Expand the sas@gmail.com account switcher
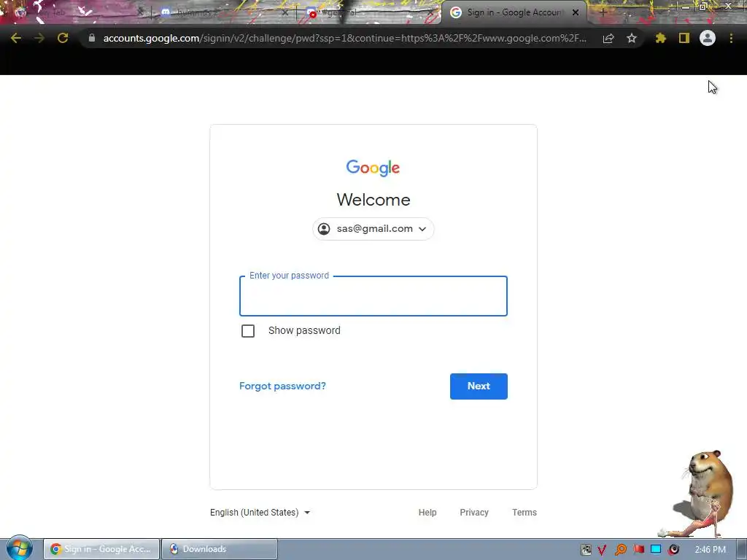747x560 pixels. [373, 229]
